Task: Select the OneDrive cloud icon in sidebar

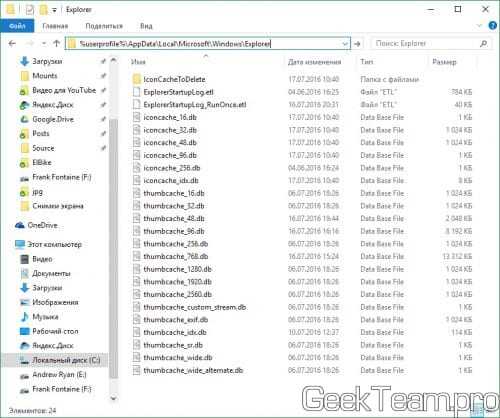Action: coord(20,225)
